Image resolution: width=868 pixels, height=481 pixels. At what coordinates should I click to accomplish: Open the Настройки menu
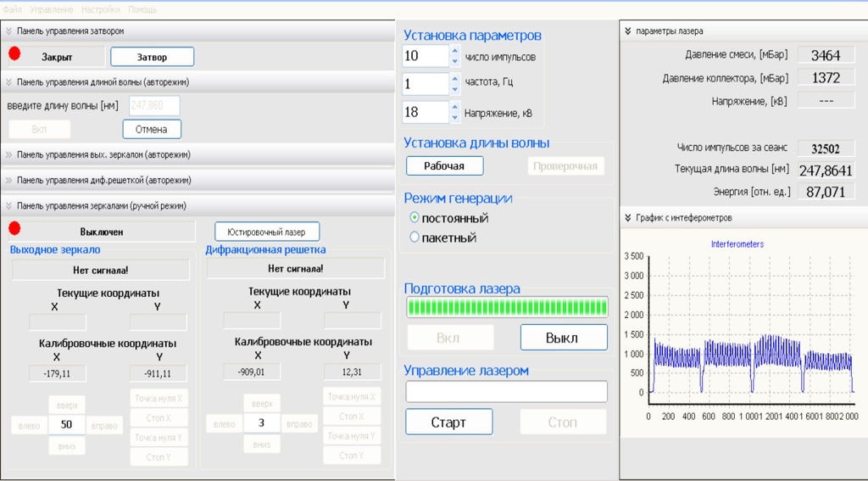[x=100, y=9]
